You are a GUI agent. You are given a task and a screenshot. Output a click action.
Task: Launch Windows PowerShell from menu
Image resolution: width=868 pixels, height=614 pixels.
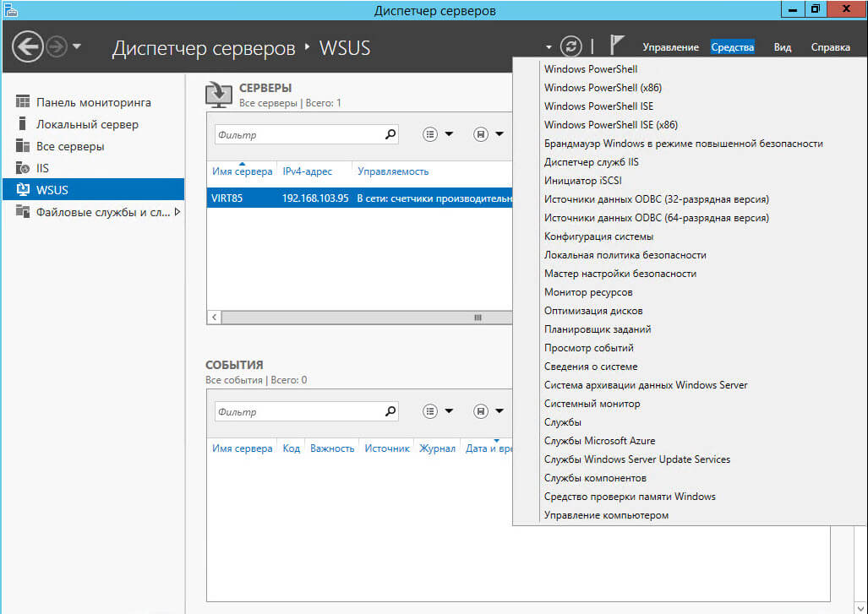click(x=591, y=69)
